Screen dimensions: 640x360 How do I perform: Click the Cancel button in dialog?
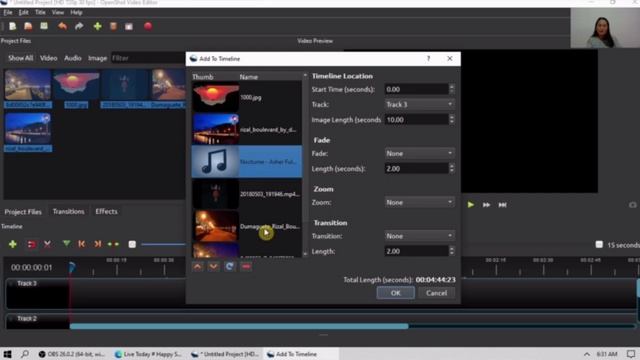click(436, 293)
